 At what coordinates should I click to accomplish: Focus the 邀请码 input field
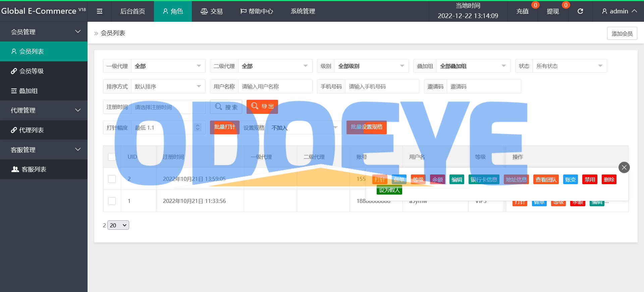tap(484, 86)
